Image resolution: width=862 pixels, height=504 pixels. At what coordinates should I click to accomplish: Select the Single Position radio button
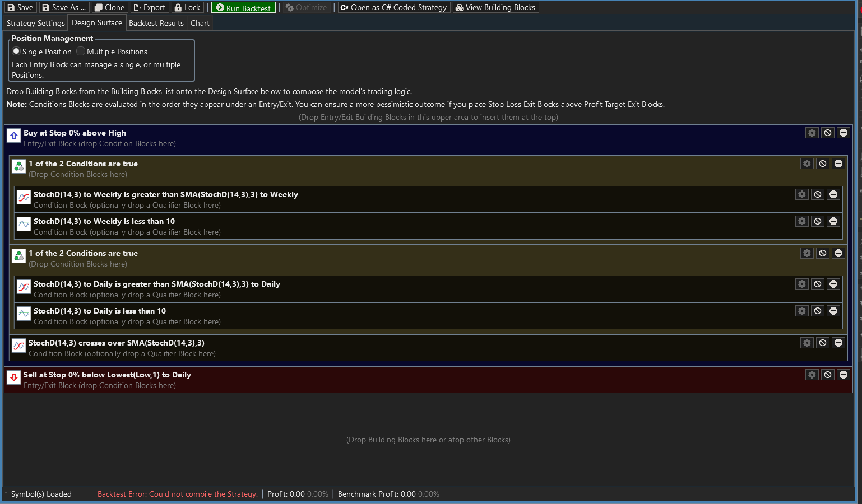[16, 51]
